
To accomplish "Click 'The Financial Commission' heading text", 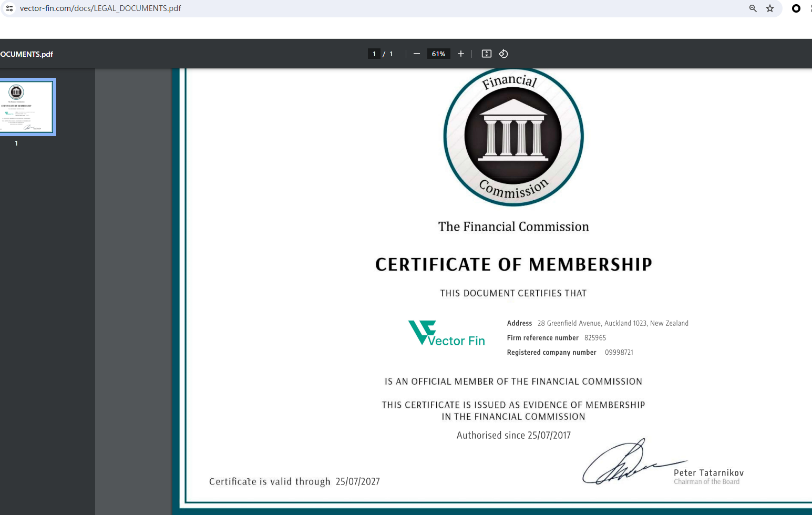I will pyautogui.click(x=513, y=226).
